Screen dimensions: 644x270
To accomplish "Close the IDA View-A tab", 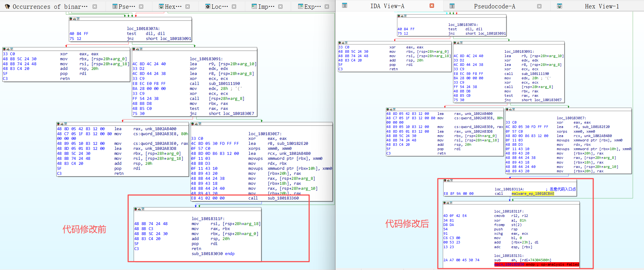I will (432, 6).
